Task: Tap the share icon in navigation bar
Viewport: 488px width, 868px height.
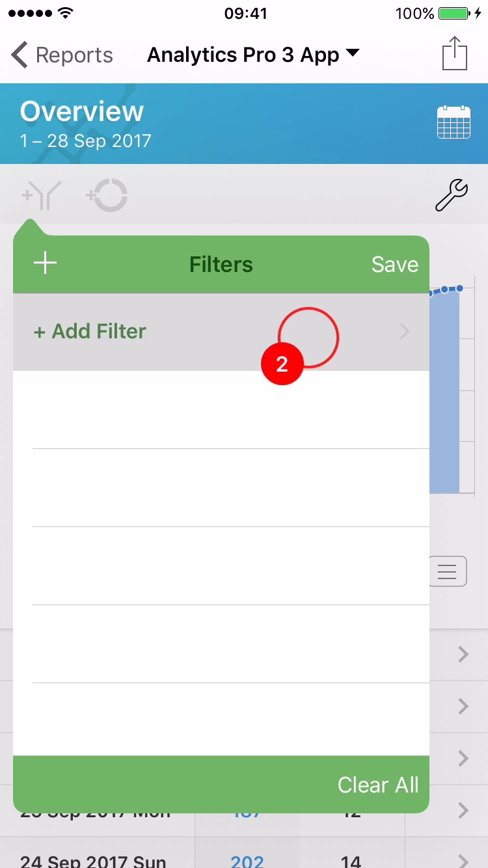Action: (455, 53)
